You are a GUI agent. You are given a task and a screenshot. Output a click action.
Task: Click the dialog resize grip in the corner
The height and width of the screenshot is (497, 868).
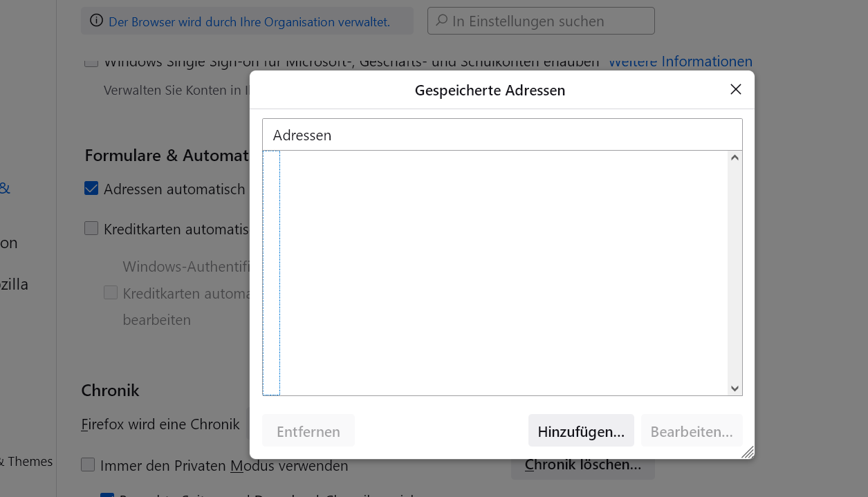[x=747, y=452]
